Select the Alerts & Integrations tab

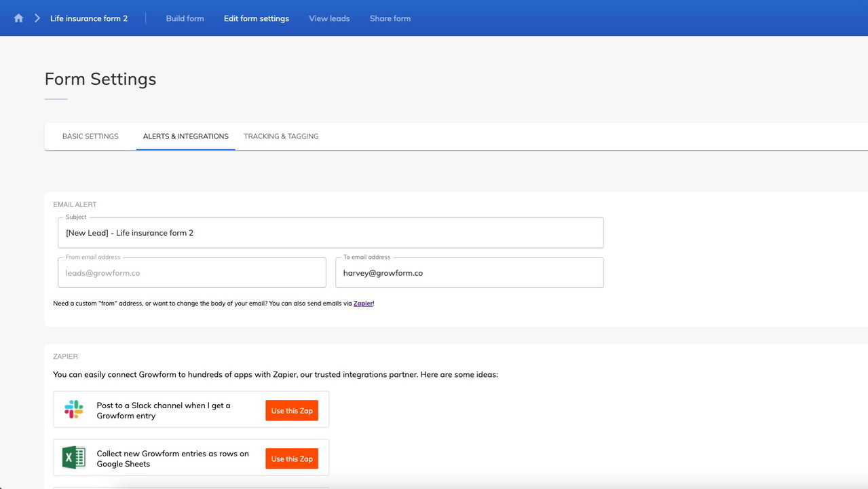click(185, 137)
